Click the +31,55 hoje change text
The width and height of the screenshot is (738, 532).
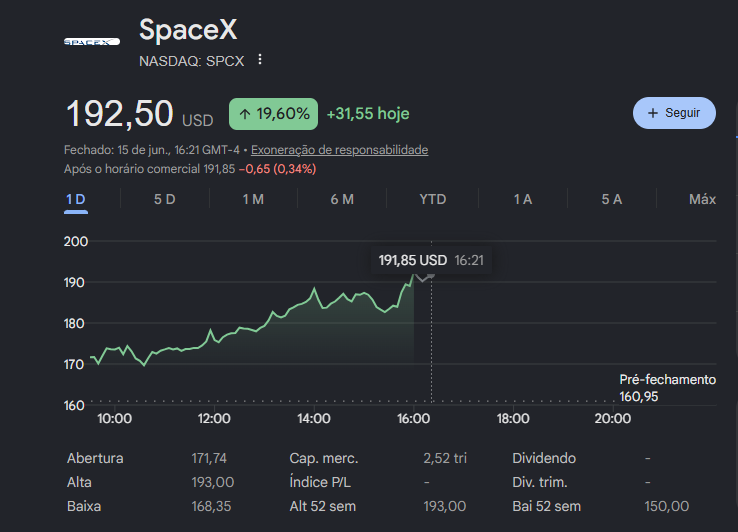(x=368, y=114)
